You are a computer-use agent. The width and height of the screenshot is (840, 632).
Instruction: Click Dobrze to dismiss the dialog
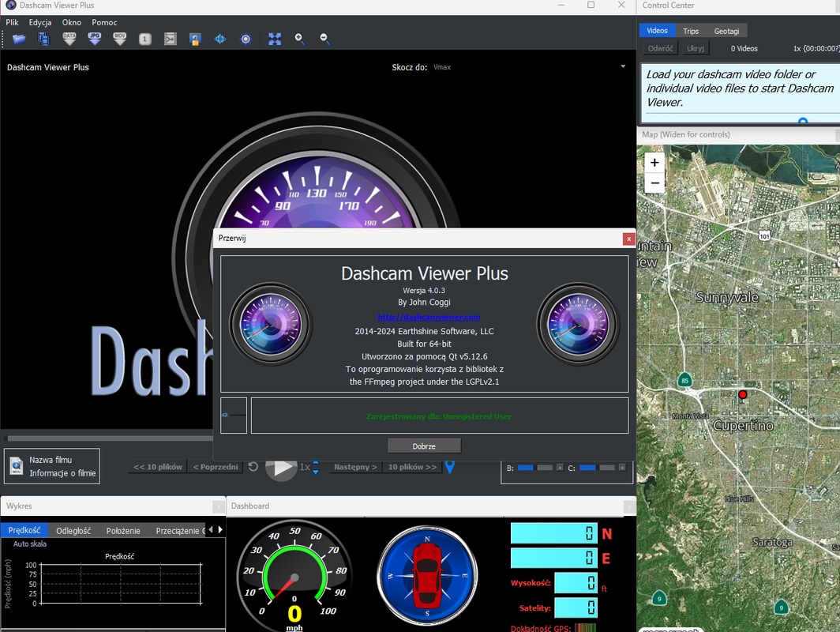tap(424, 446)
